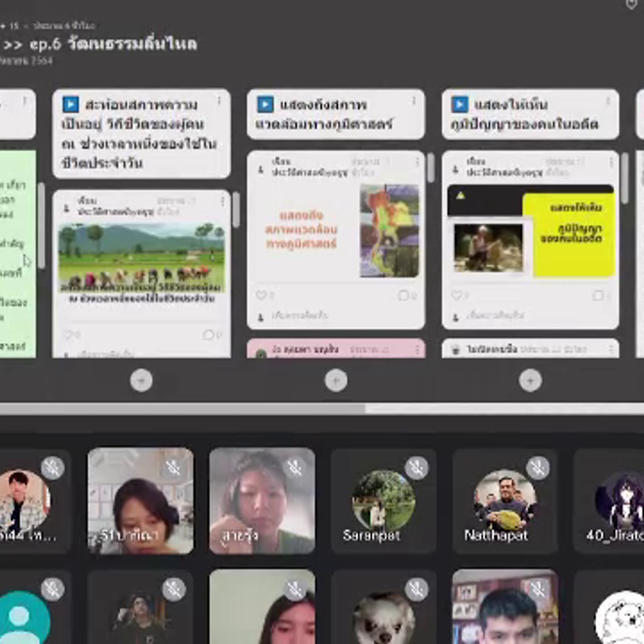
Task: Toggle สายรุ้ง's muted microphone icon
Action: click(295, 467)
